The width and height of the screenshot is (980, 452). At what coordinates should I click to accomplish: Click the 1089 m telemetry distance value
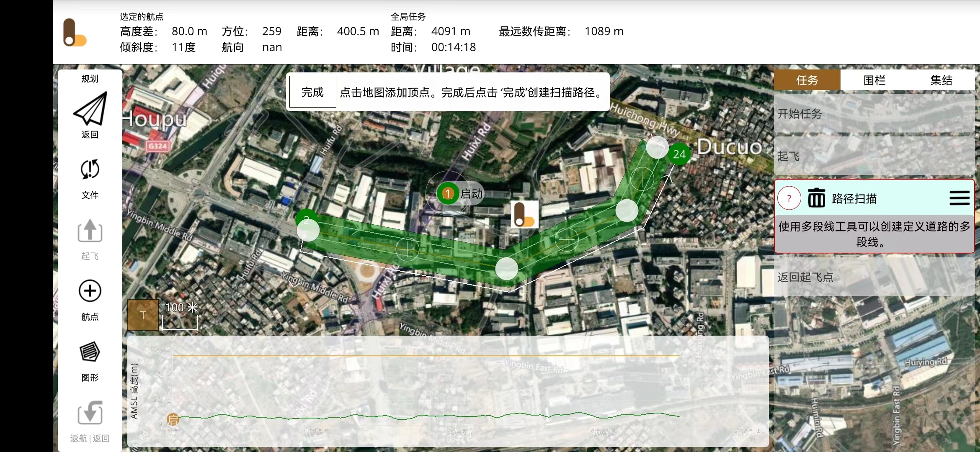604,31
